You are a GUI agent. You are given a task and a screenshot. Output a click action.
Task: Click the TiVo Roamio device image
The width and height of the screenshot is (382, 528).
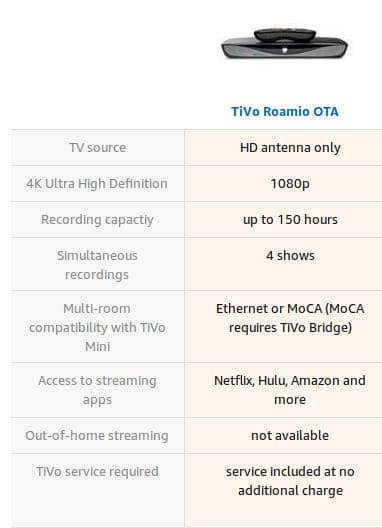click(284, 44)
